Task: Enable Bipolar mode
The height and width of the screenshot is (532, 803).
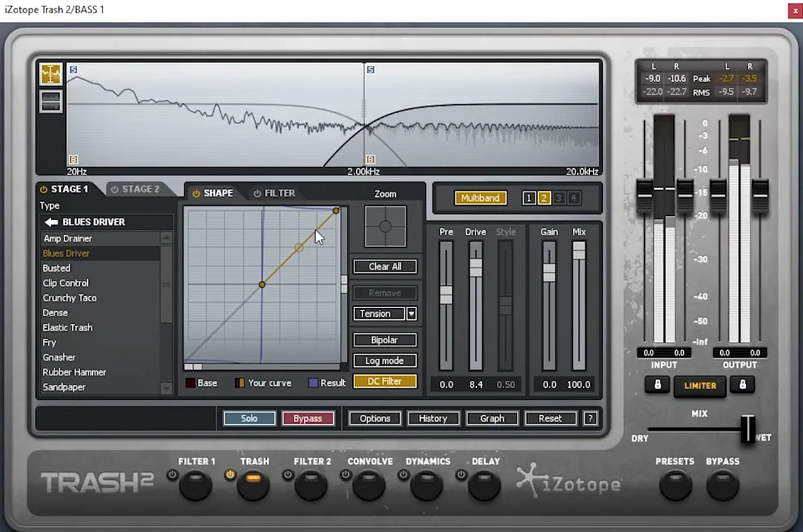Action: pyautogui.click(x=385, y=340)
